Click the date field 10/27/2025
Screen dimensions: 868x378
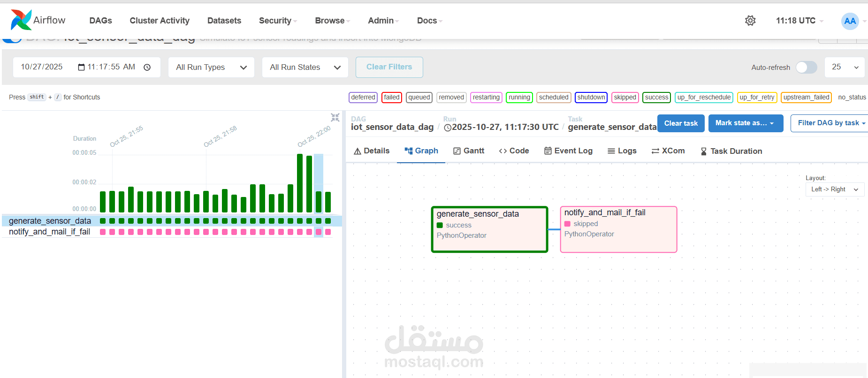pyautogui.click(x=42, y=67)
